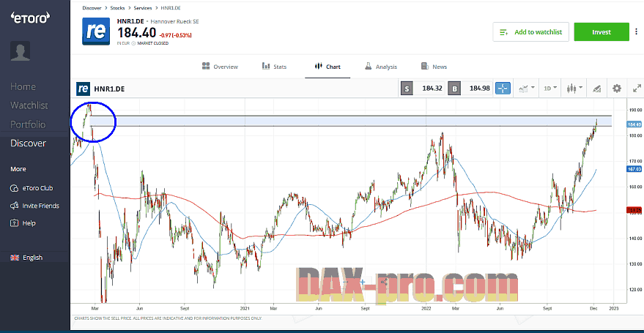Viewport: 644px width, 333px height.
Task: Click the B buy button
Action: click(x=455, y=88)
